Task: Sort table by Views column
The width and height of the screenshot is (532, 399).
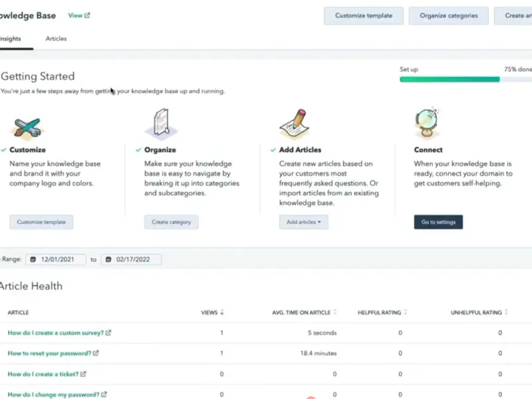Action: 222,312
